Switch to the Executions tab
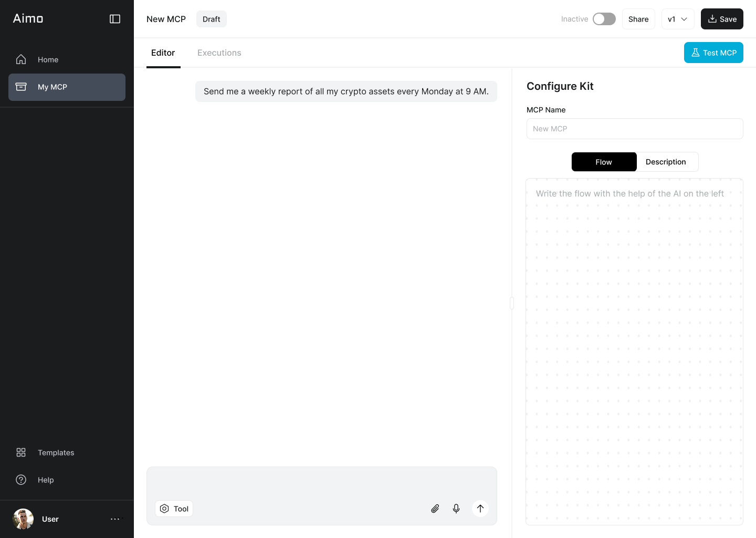The height and width of the screenshot is (538, 756). (x=219, y=53)
